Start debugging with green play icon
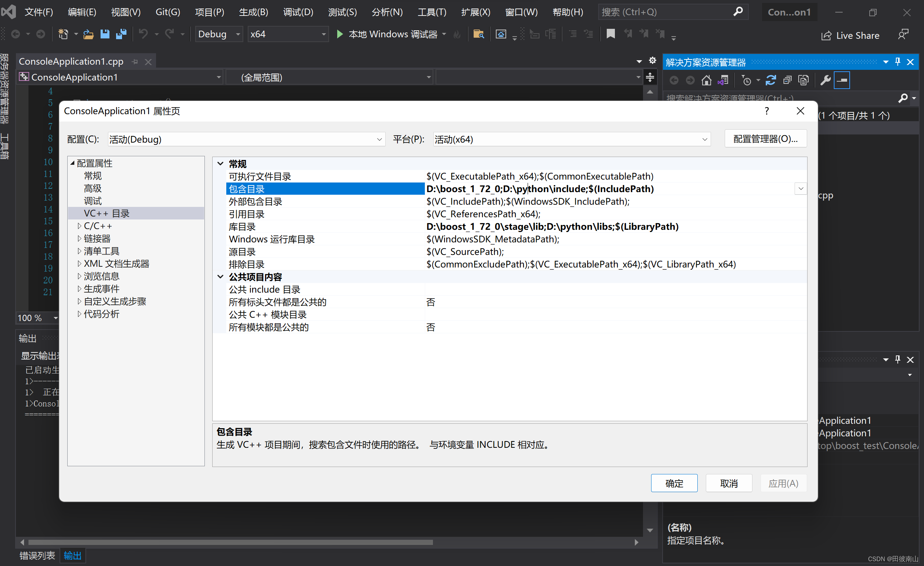Screen dimensions: 924x566 point(340,34)
